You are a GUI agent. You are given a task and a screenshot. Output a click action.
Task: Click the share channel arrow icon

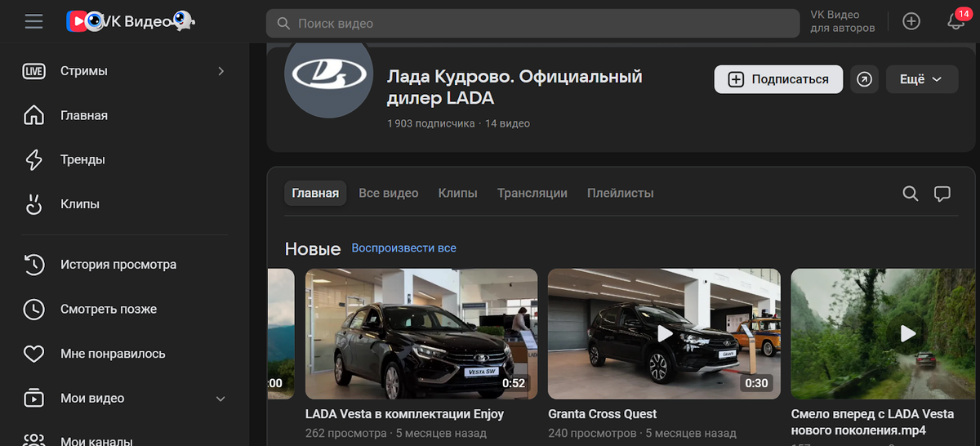[864, 79]
